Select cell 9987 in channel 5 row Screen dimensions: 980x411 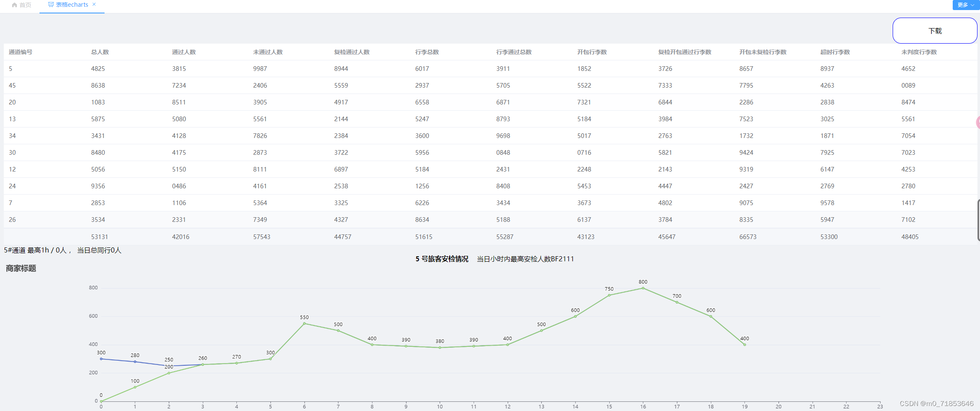coord(260,69)
